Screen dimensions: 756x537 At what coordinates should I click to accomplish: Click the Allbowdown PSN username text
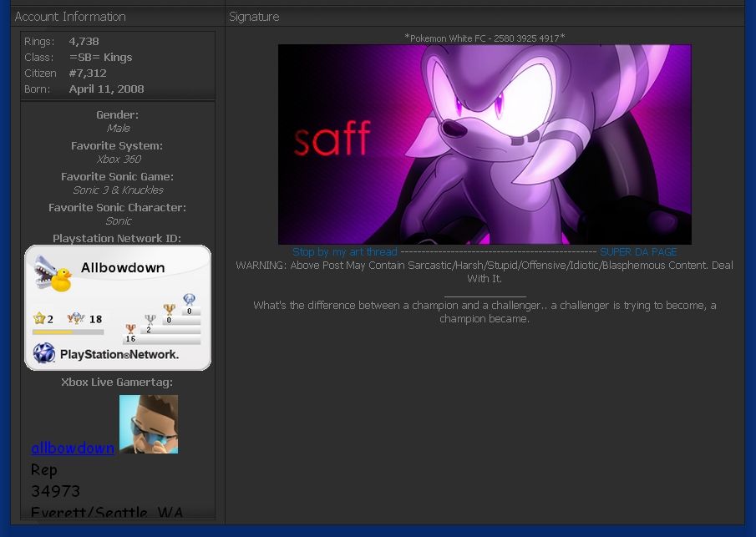pos(123,268)
